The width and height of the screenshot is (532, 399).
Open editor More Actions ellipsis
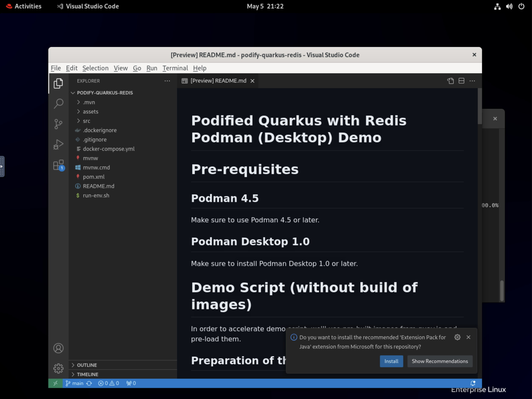[x=472, y=81]
